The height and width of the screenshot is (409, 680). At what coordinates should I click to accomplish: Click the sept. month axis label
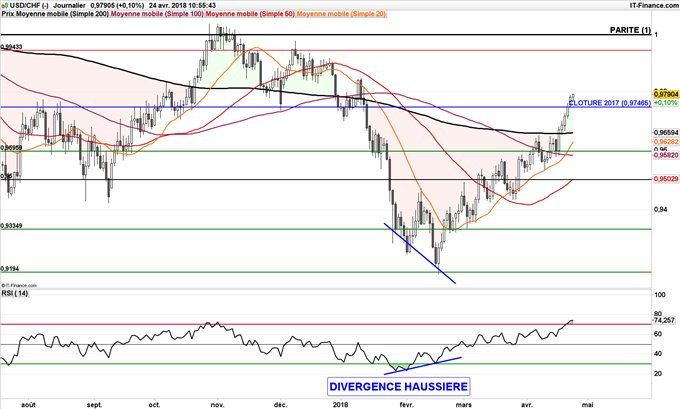click(x=95, y=405)
